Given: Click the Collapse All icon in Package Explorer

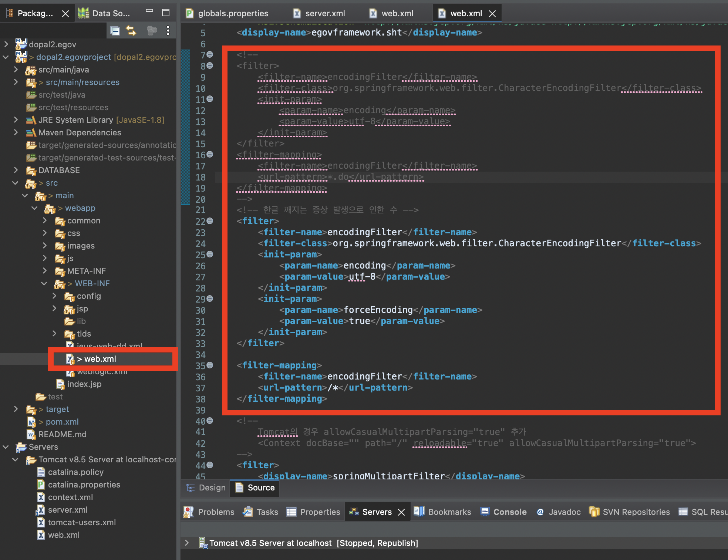Looking at the screenshot, I should point(115,31).
